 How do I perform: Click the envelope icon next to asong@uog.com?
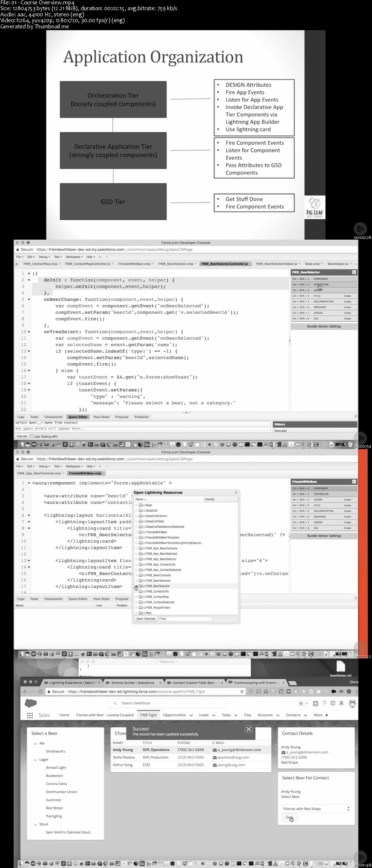(x=215, y=765)
